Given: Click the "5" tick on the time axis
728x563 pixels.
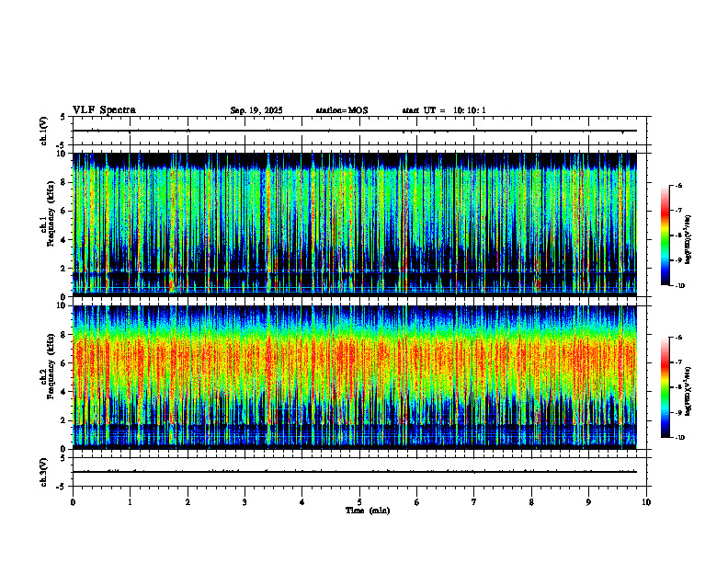Looking at the screenshot, I should coord(359,502).
